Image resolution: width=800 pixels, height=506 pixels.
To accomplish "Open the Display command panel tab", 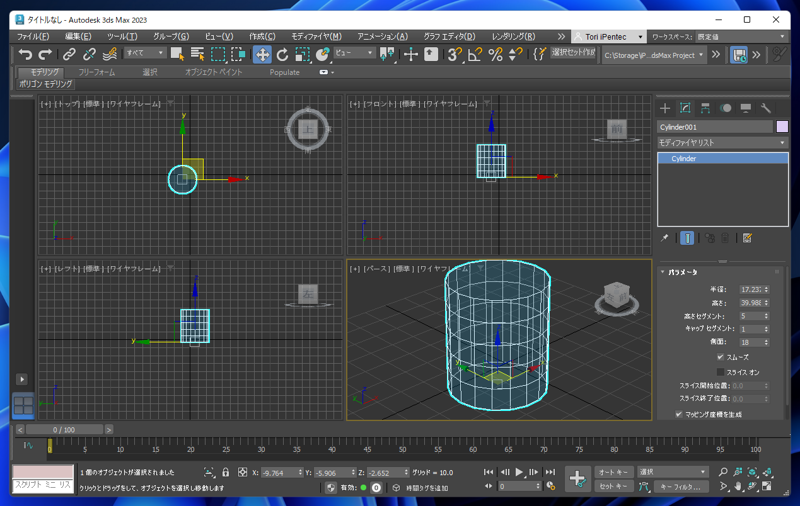I will pyautogui.click(x=745, y=108).
